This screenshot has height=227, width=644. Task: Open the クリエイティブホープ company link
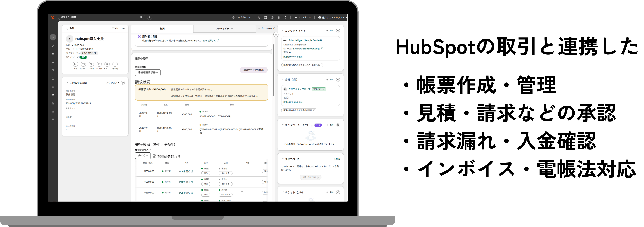click(x=299, y=89)
